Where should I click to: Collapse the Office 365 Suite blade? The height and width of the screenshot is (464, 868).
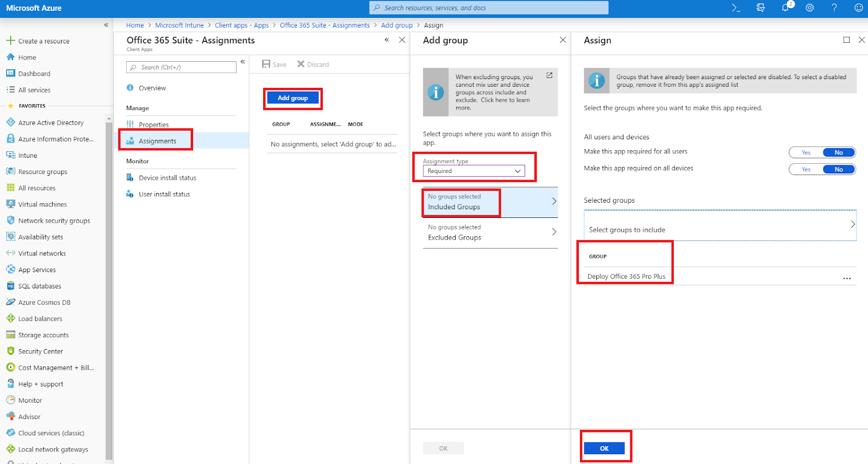click(387, 40)
